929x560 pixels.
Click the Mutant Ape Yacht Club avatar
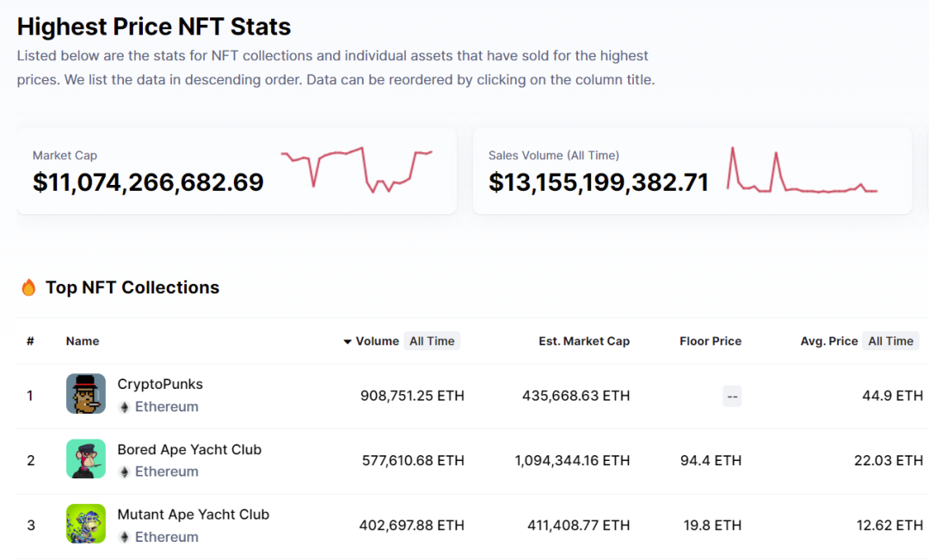(86, 524)
